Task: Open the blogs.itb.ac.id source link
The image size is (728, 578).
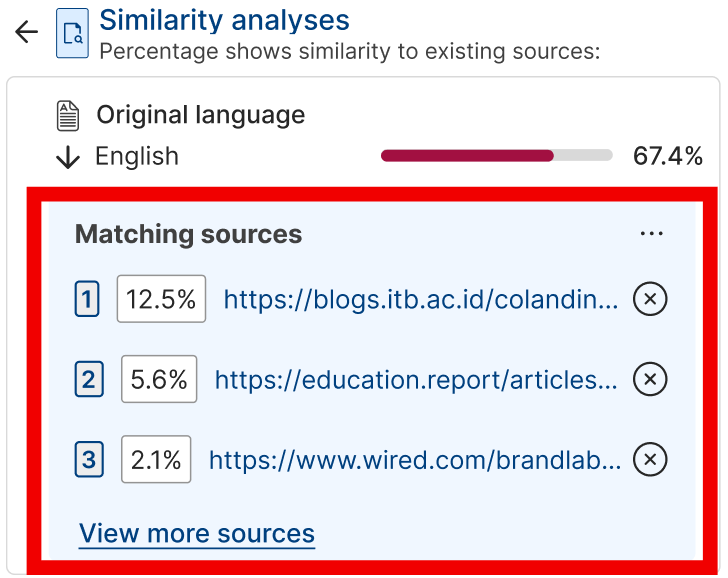Action: click(x=421, y=299)
